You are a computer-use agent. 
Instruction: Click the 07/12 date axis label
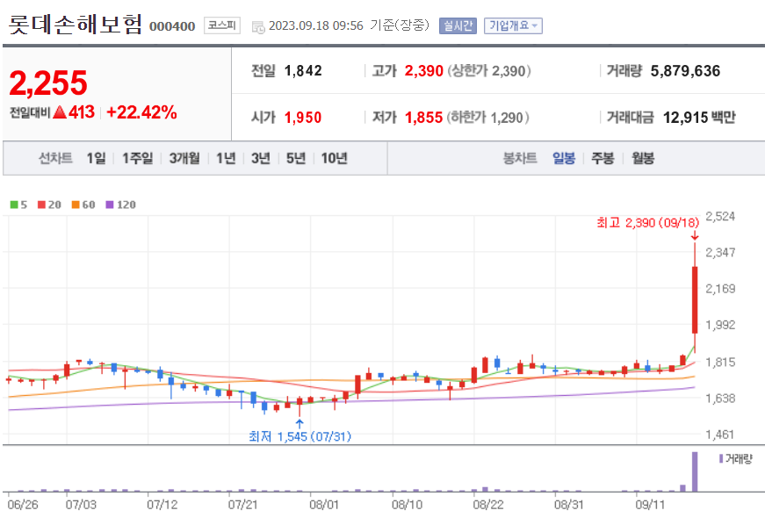point(162,504)
